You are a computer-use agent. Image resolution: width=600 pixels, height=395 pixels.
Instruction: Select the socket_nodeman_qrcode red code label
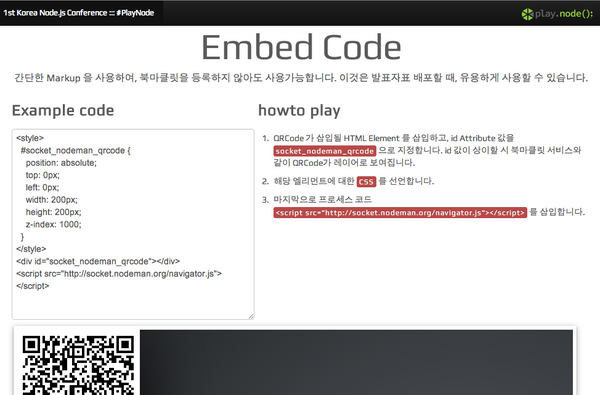pos(324,151)
